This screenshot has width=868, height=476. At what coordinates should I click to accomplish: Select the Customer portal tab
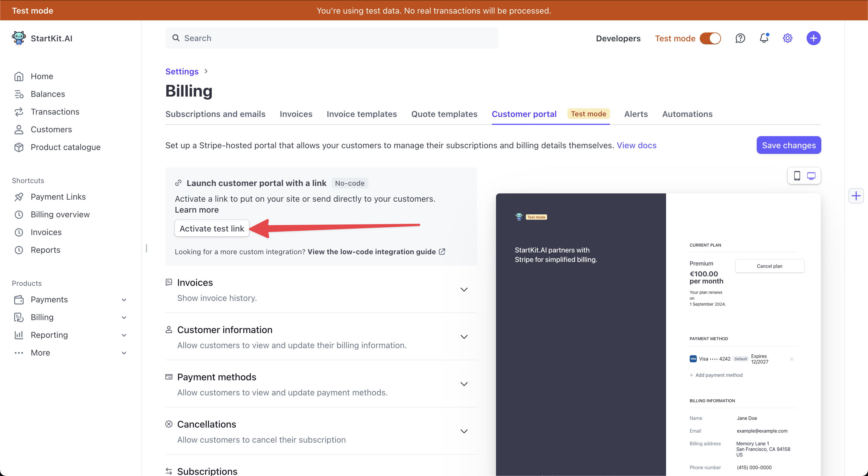[524, 114]
